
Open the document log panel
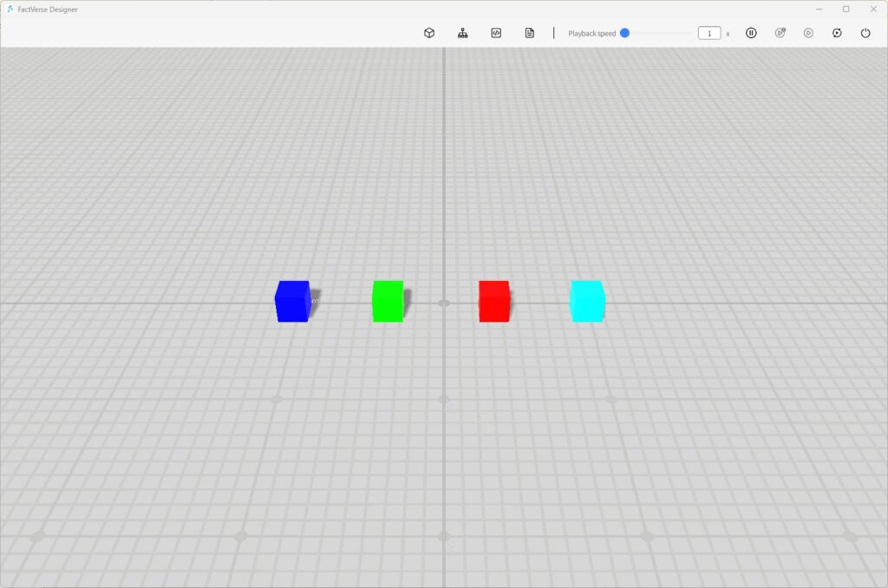[529, 32]
